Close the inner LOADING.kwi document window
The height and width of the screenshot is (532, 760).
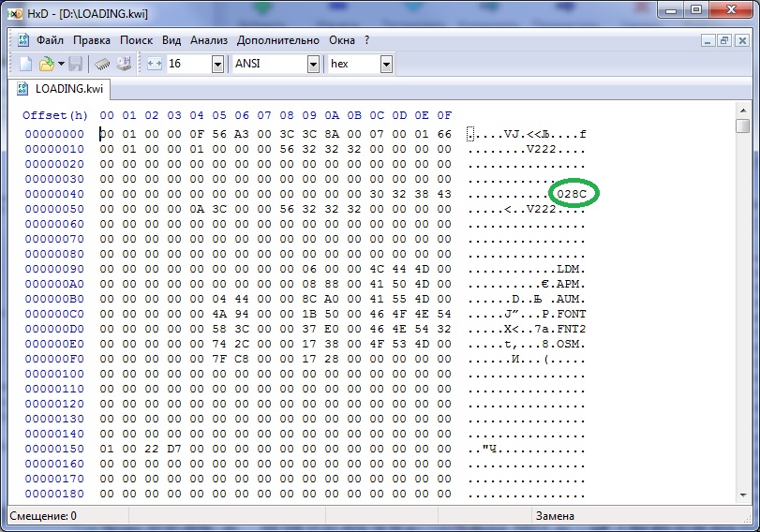tap(741, 40)
